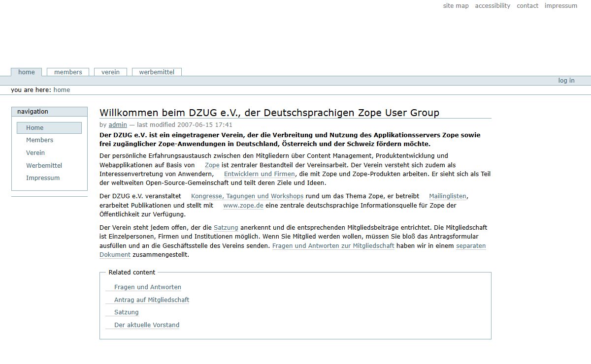
Task: Follow the Mailinglisten link
Action: 448,196
